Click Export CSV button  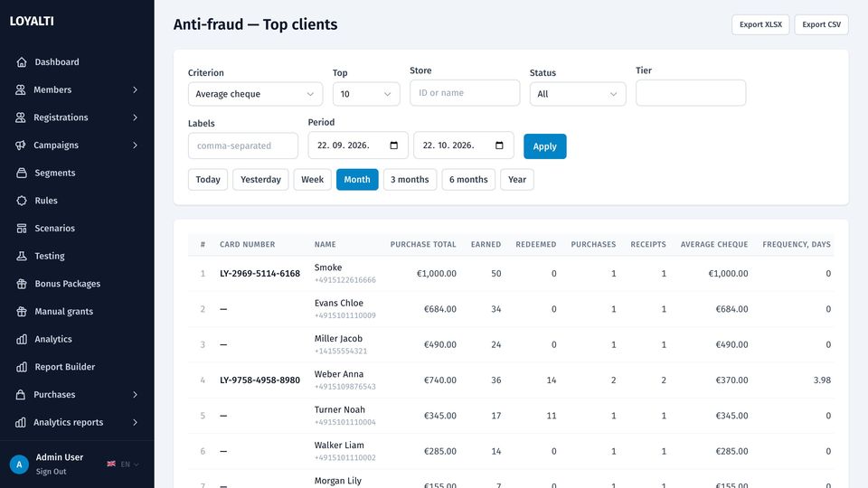[x=822, y=24]
